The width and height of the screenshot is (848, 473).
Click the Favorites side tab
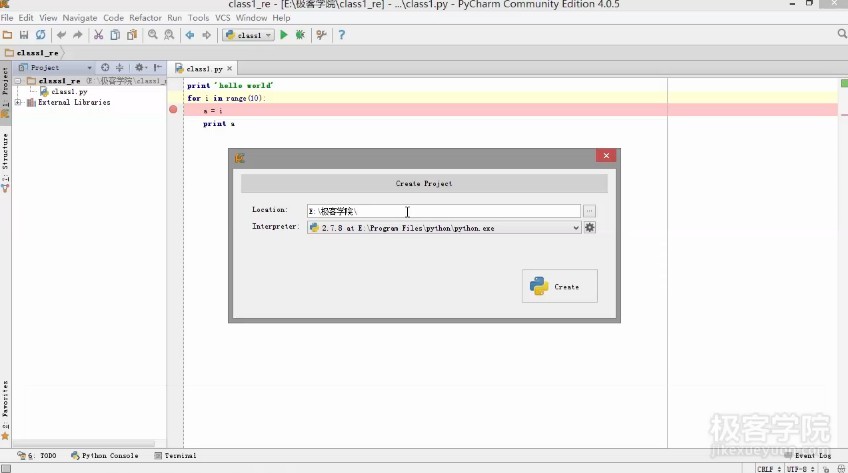pyautogui.click(x=5, y=410)
